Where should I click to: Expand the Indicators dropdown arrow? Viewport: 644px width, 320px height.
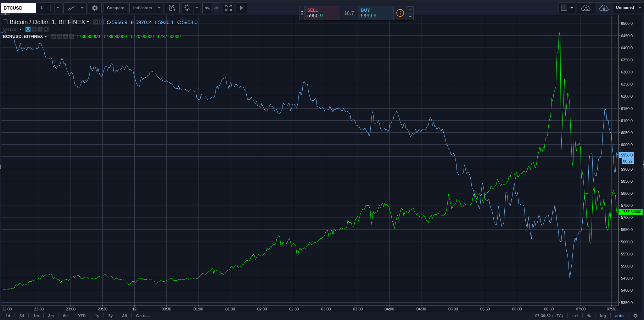[x=159, y=8]
